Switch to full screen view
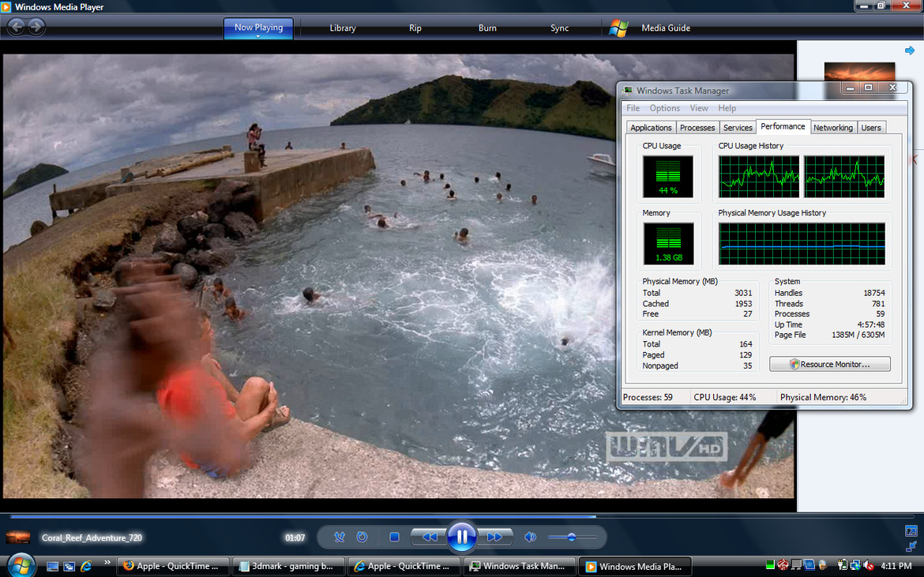Screen dimensions: 924x577 point(911,531)
